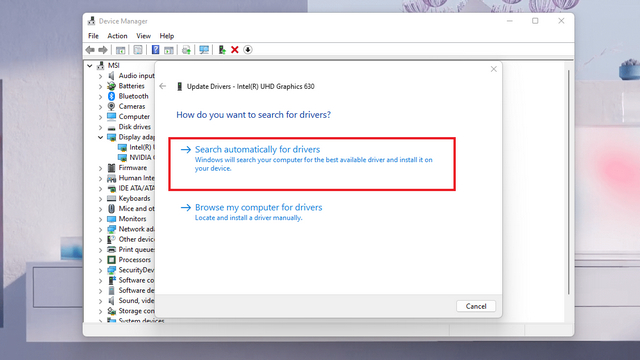Expand the Monitors category
The height and width of the screenshot is (360, 640).
(x=100, y=219)
